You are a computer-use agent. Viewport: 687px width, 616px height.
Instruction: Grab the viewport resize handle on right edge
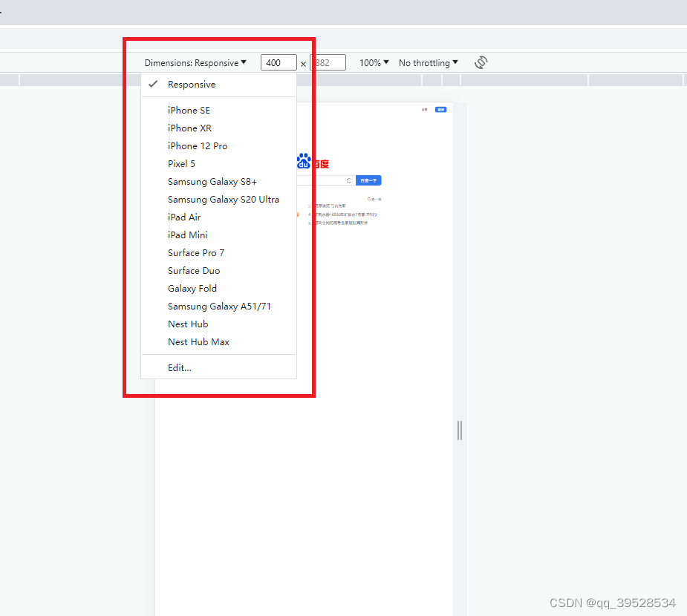[x=460, y=430]
